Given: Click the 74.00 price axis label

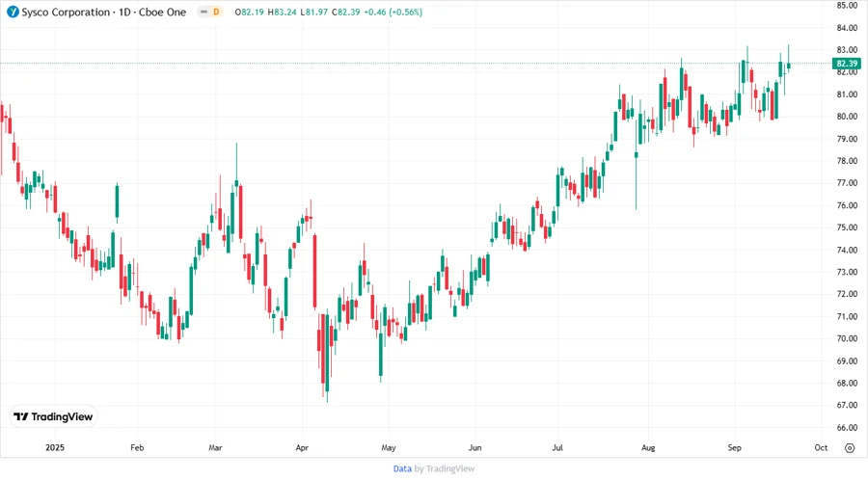Looking at the screenshot, I should tap(847, 250).
